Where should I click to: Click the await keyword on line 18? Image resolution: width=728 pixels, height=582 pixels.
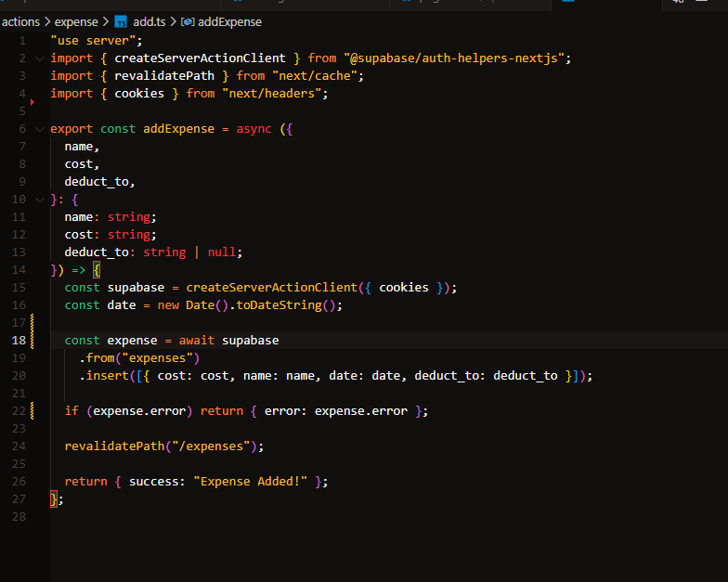(197, 340)
